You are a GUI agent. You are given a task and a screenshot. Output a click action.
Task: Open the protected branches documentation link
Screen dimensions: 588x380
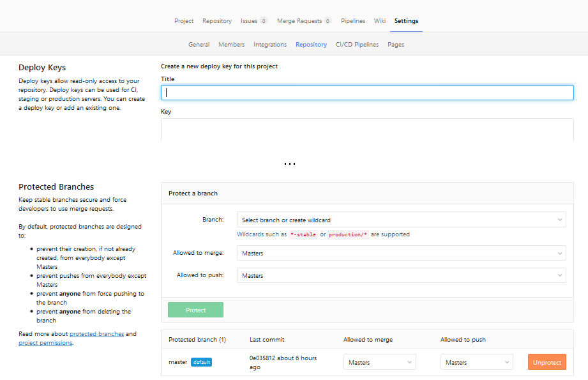click(97, 334)
